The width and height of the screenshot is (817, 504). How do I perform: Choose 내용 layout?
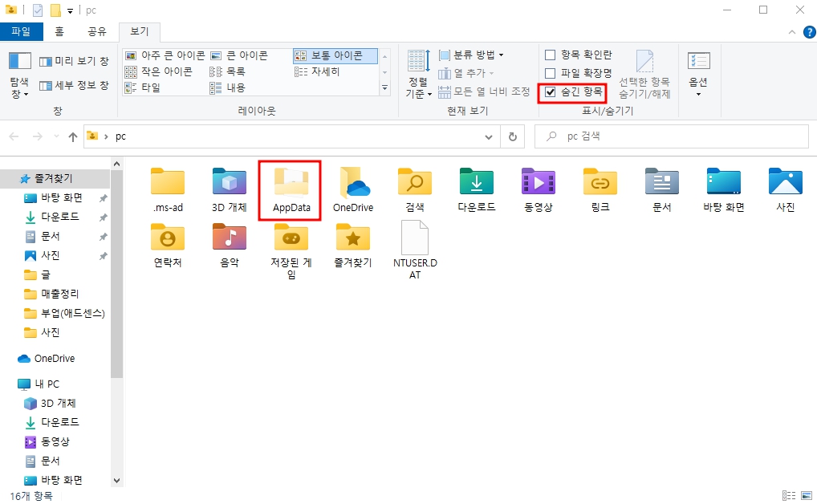pyautogui.click(x=227, y=87)
